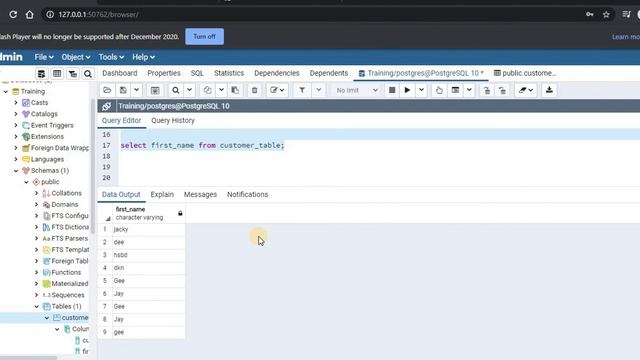Open the search objects magnifier icon
This screenshot has width=640, height=360.
(x=88, y=73)
